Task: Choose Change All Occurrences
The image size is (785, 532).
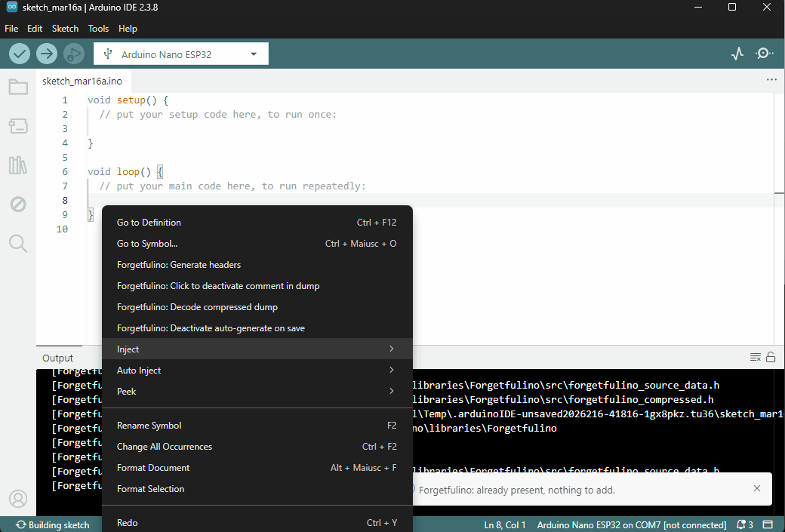Action: click(x=257, y=446)
